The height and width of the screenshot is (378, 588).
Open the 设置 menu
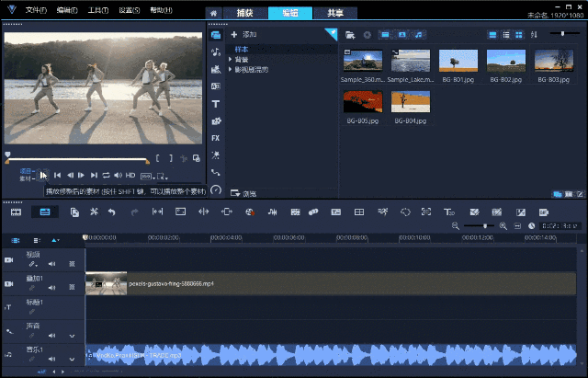click(x=130, y=10)
